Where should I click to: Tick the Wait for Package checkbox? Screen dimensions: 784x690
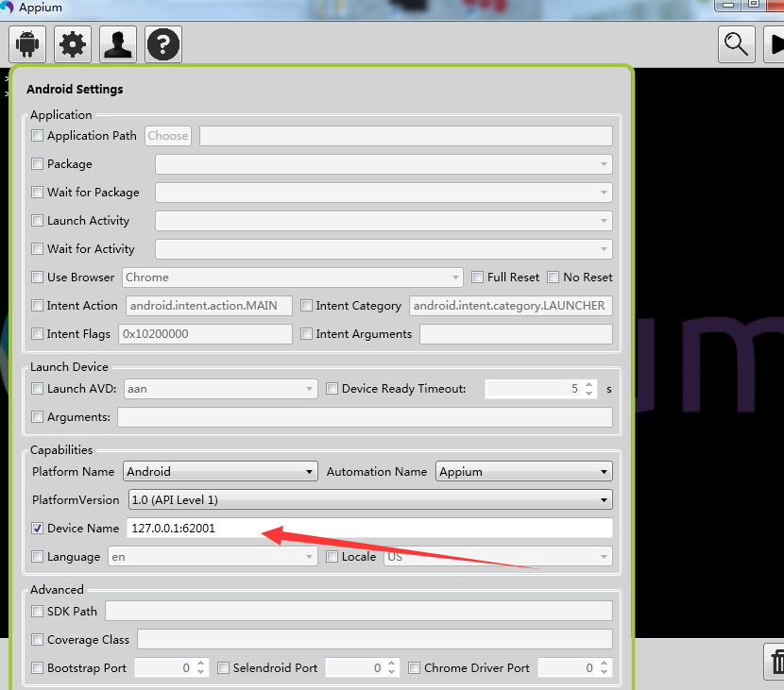(x=38, y=193)
